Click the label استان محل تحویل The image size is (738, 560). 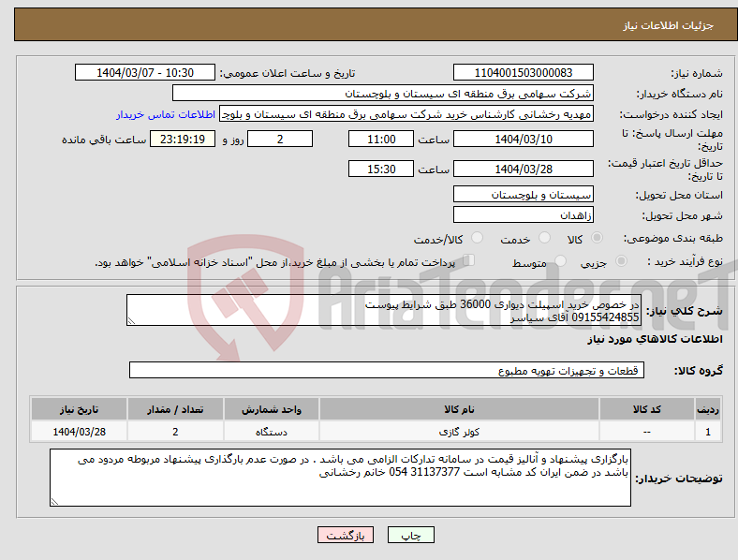[679, 196]
